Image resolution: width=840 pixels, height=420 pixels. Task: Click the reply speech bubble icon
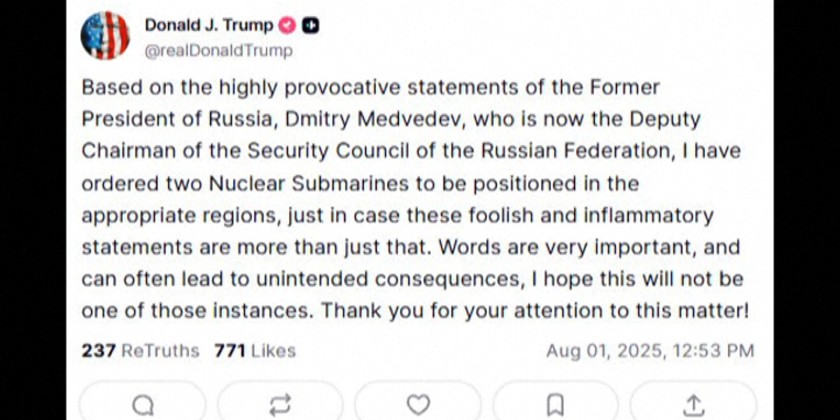[x=143, y=404]
